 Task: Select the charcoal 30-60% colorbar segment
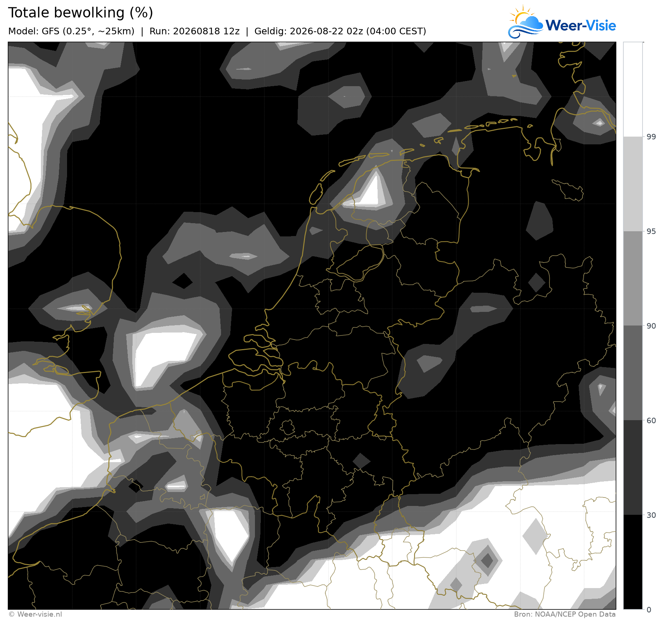pos(633,468)
